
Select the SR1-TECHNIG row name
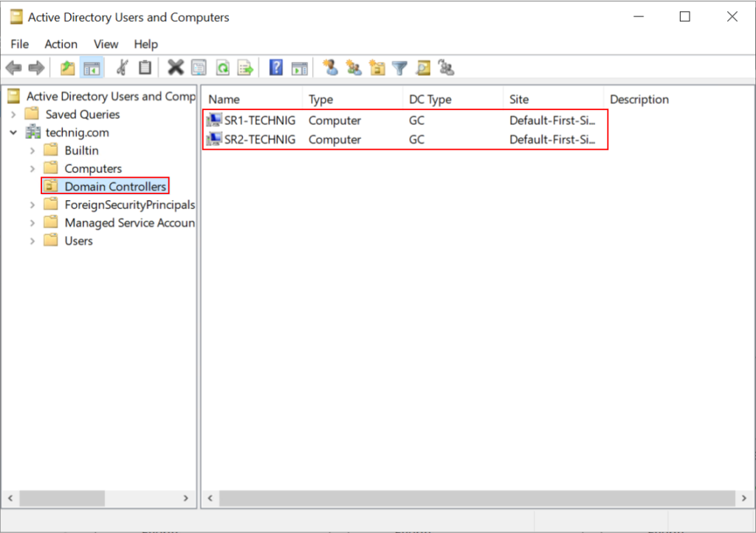point(260,120)
